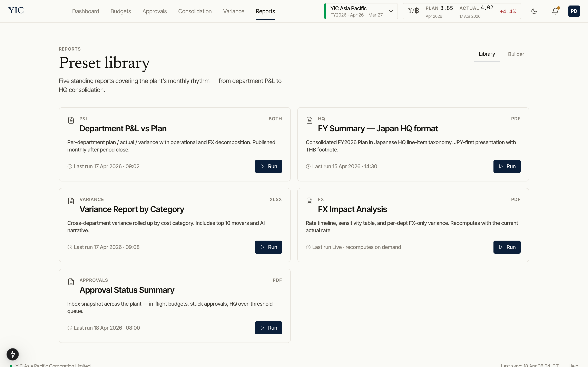Open the Help link
This screenshot has width=588, height=367.
574,365
